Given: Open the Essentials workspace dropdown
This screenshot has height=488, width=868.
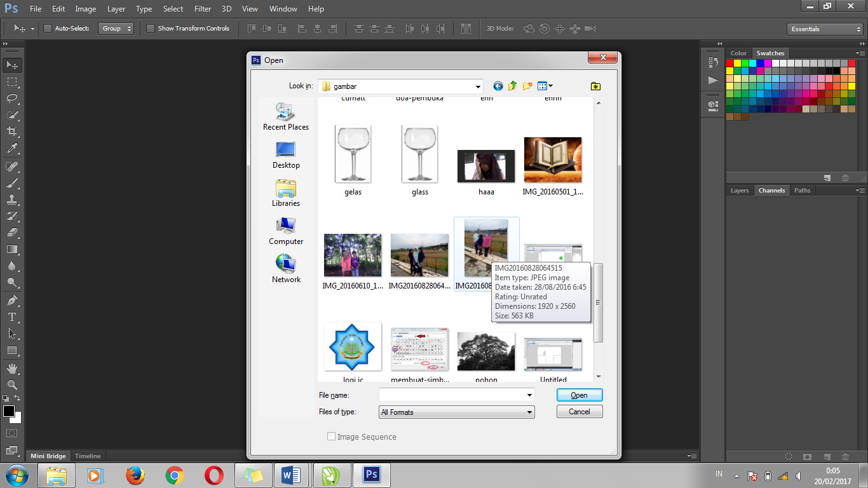Looking at the screenshot, I should [x=824, y=29].
